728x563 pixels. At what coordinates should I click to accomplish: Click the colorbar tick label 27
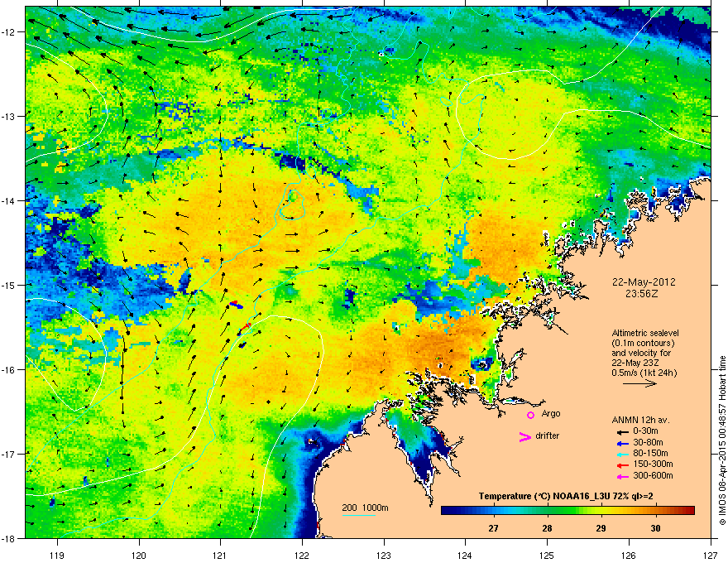[494, 528]
